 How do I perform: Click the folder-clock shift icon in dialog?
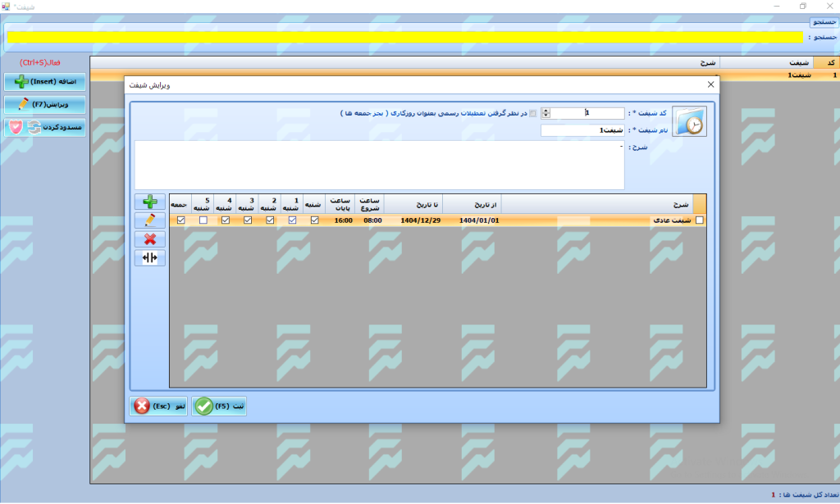(688, 120)
